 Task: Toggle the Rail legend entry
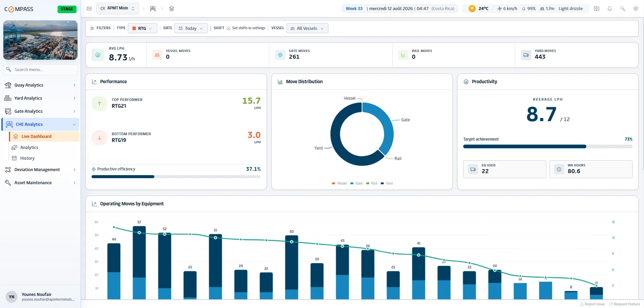click(372, 184)
